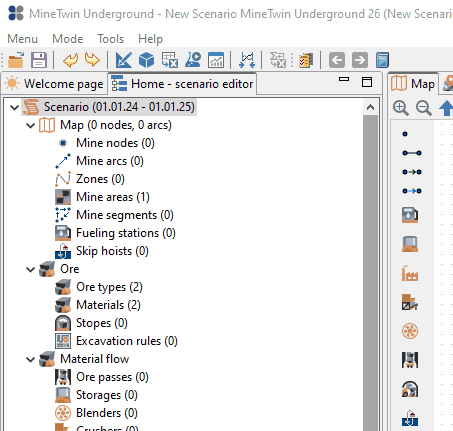The height and width of the screenshot is (431, 453).
Task: Open the blue notebook toolbar icon
Action: [x=382, y=60]
